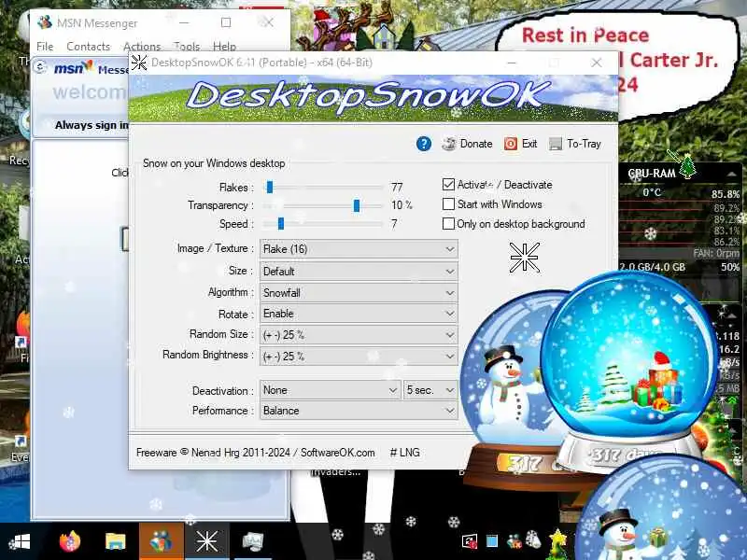Adjust the Speed slider handle
Viewport: 747px width, 560px height.
(x=281, y=223)
